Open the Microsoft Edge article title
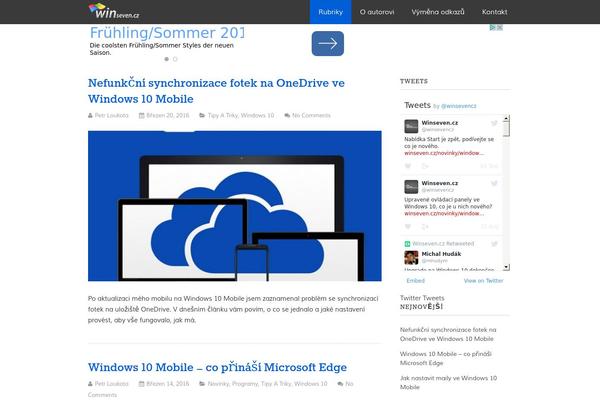Screen dimensions: 600x400 point(217,367)
